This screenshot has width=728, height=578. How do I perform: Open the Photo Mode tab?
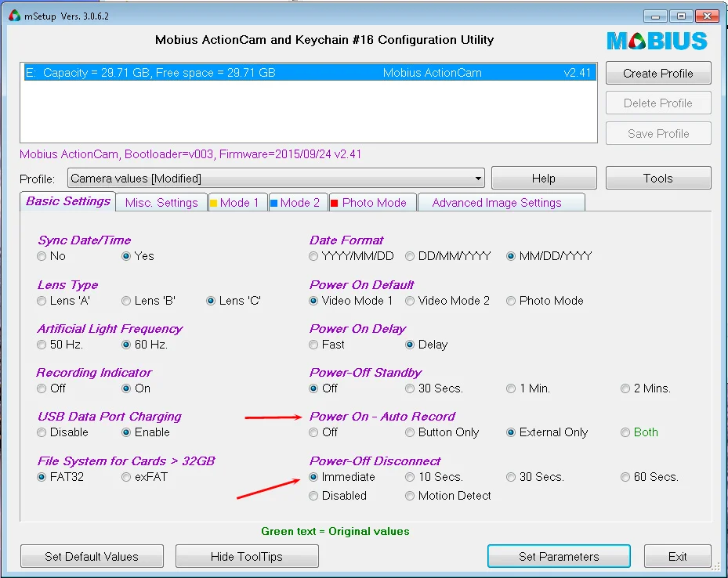pyautogui.click(x=373, y=203)
